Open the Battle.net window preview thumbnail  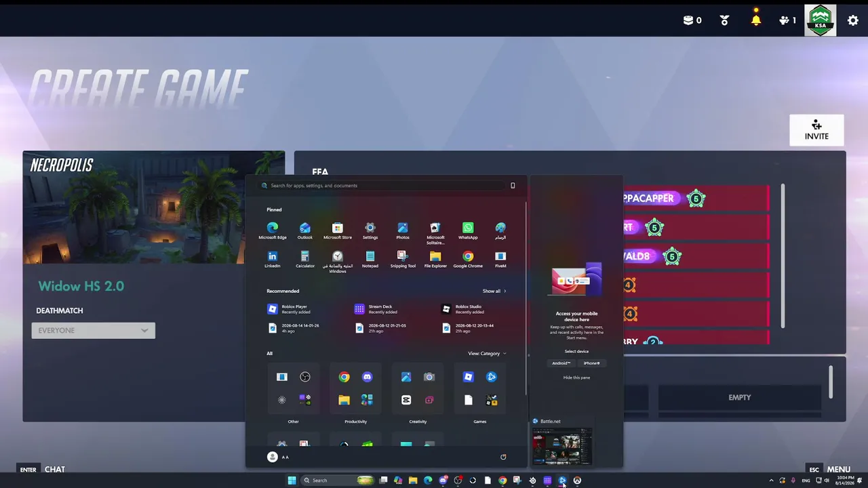(562, 447)
